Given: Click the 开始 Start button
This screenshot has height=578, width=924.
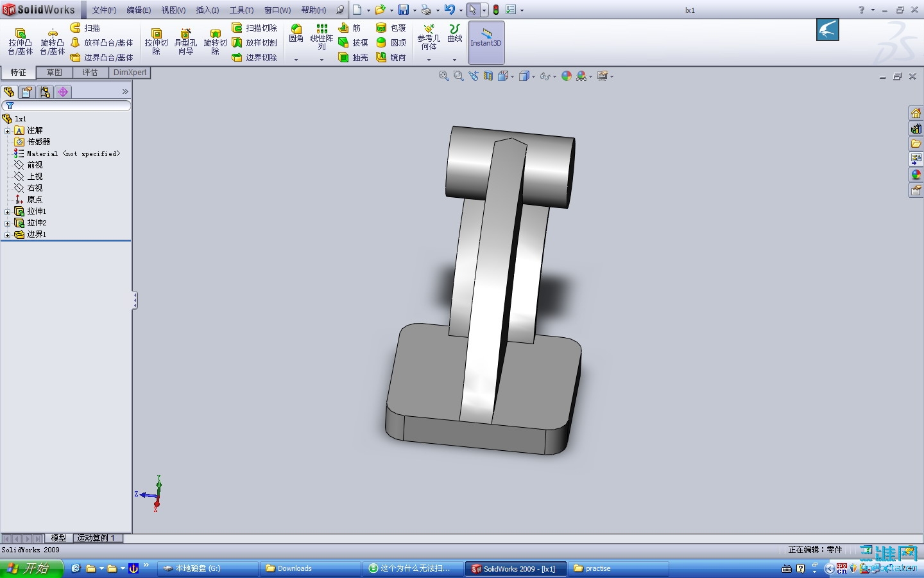Looking at the screenshot, I should point(31,568).
